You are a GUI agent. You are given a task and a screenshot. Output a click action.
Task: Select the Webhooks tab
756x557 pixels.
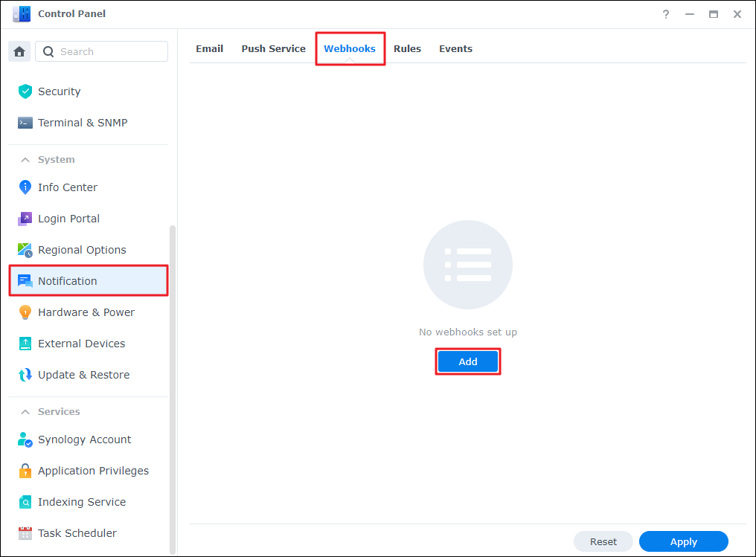click(350, 48)
